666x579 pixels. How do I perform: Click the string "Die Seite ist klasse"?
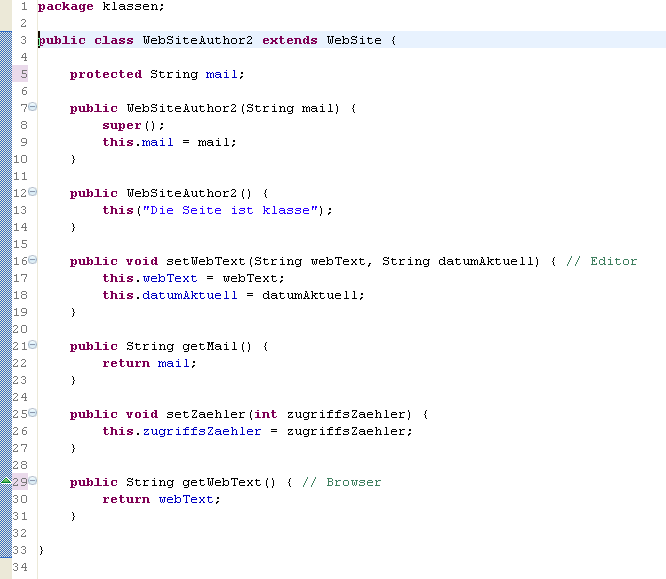pyautogui.click(x=230, y=210)
